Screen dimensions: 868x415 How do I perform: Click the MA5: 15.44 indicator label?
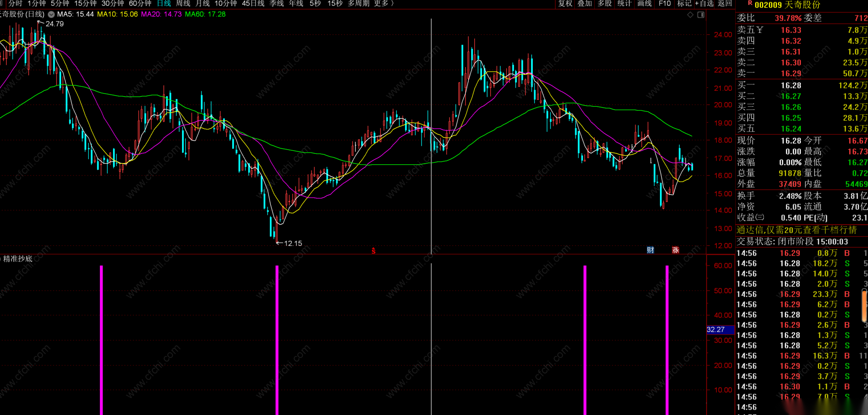coord(75,14)
